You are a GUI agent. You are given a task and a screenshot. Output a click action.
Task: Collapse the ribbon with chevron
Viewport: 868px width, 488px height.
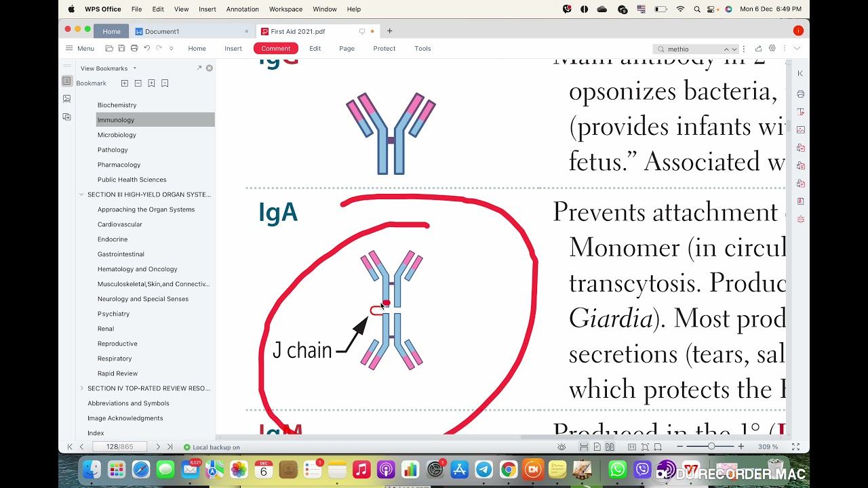point(797,48)
